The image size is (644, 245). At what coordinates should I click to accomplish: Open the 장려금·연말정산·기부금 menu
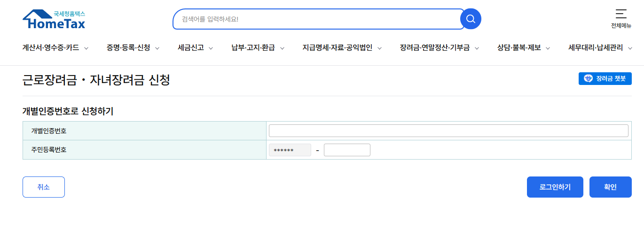click(435, 47)
